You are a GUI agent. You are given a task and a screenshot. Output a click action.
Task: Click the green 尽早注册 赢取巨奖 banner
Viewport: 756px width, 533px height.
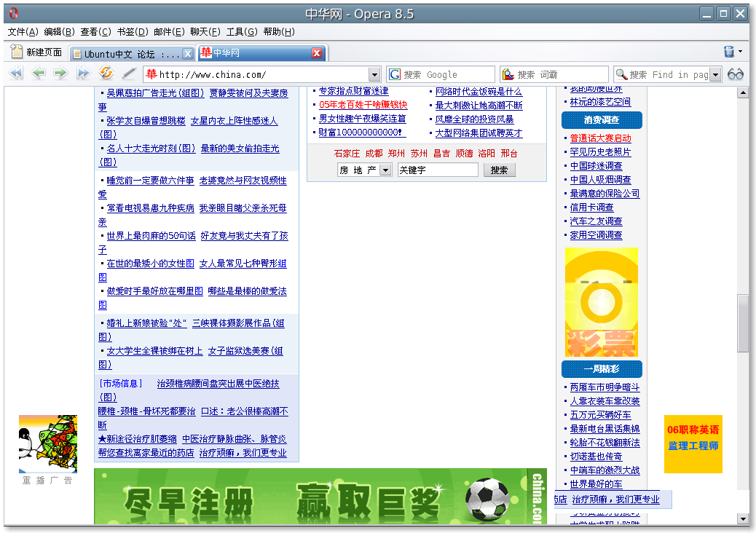click(320, 497)
